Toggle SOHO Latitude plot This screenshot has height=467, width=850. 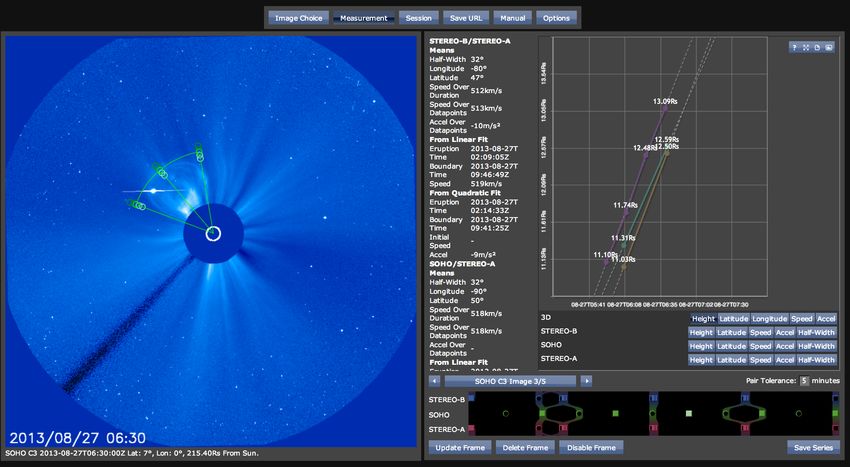point(731,346)
